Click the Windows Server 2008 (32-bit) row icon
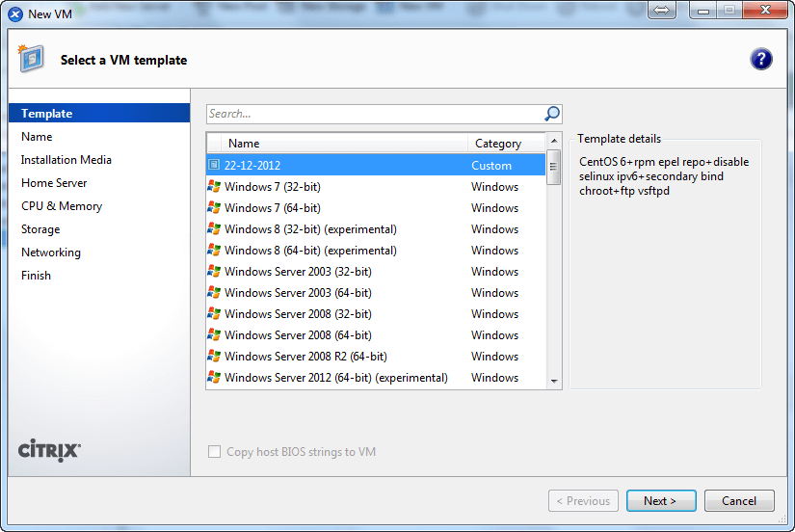The image size is (795, 532). (214, 314)
